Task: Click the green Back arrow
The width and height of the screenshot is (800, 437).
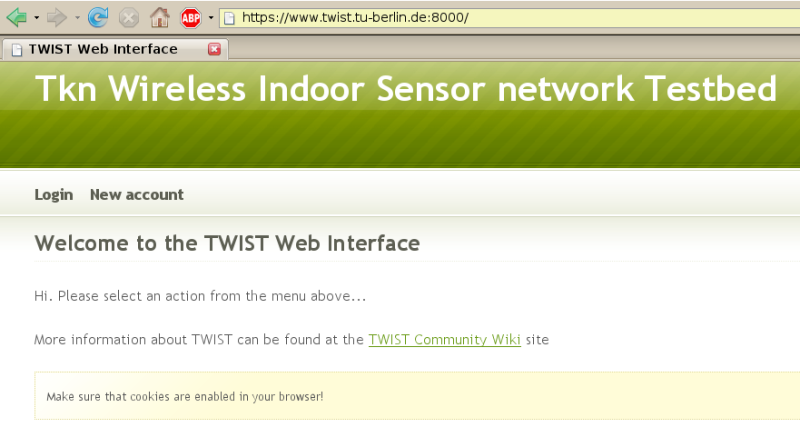Action: point(17,17)
